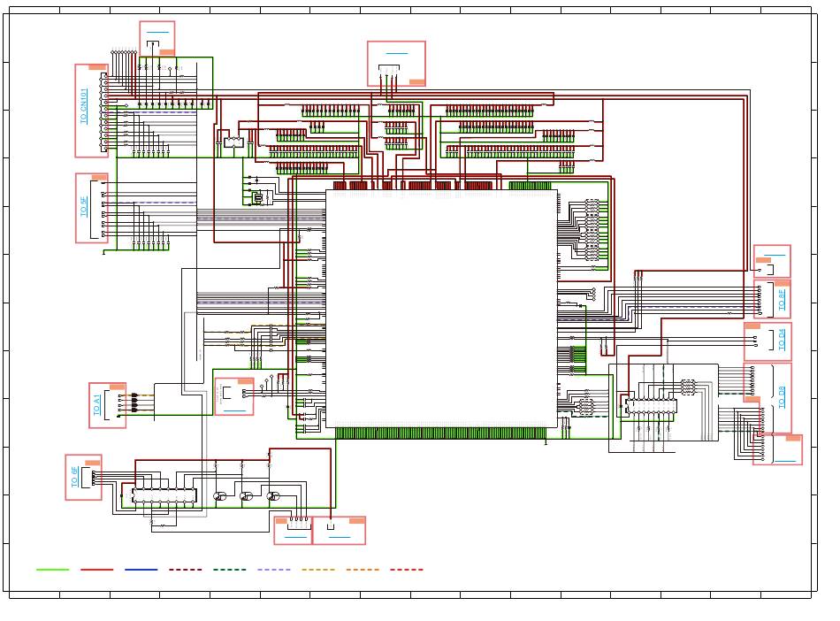Select the single-pin connector box at bottom center
Viewport: 840px width, 621px height.
point(340,531)
